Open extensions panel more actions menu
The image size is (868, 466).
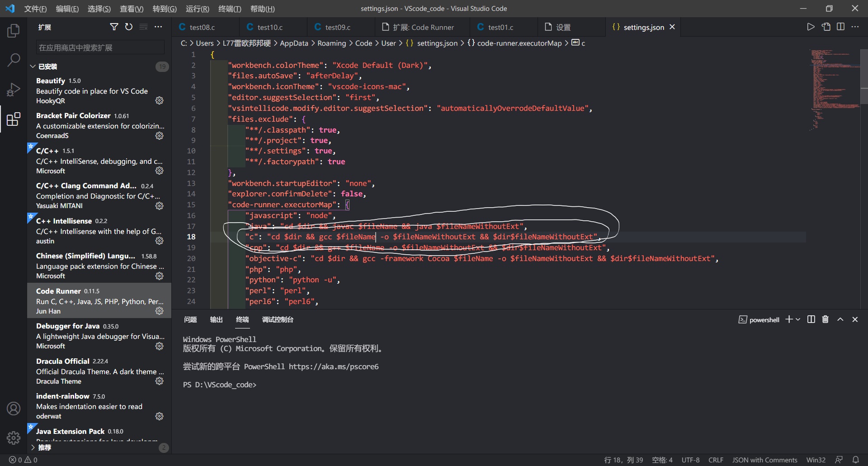point(158,27)
